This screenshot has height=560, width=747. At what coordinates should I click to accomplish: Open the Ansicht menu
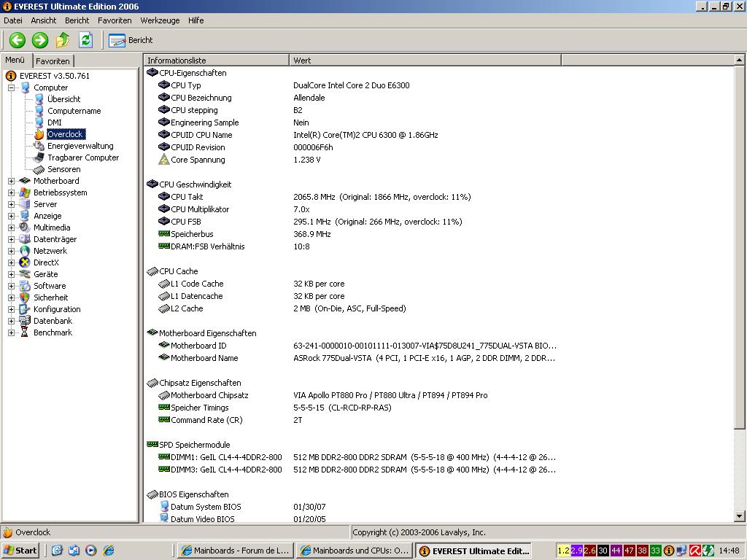point(43,20)
